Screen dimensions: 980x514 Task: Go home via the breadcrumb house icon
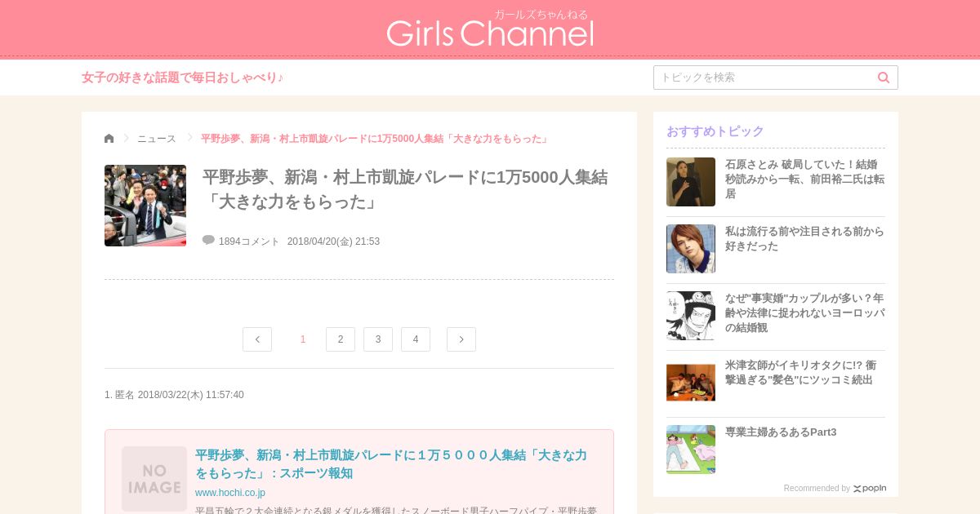tap(109, 139)
